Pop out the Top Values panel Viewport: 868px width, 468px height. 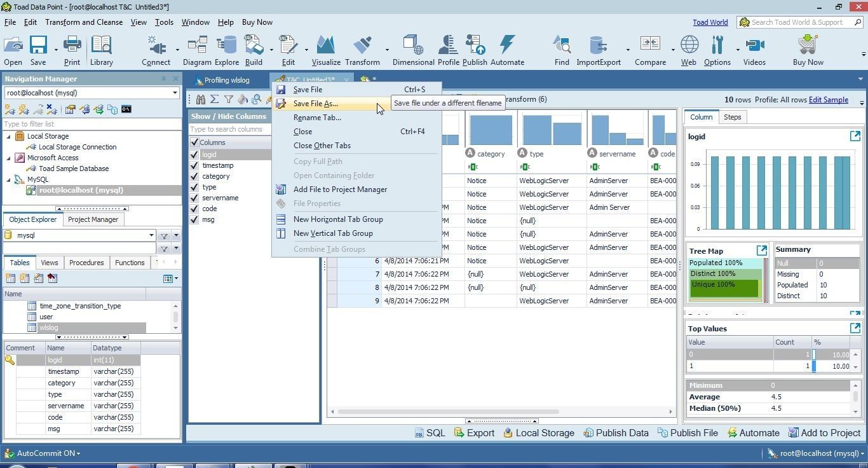[855, 328]
